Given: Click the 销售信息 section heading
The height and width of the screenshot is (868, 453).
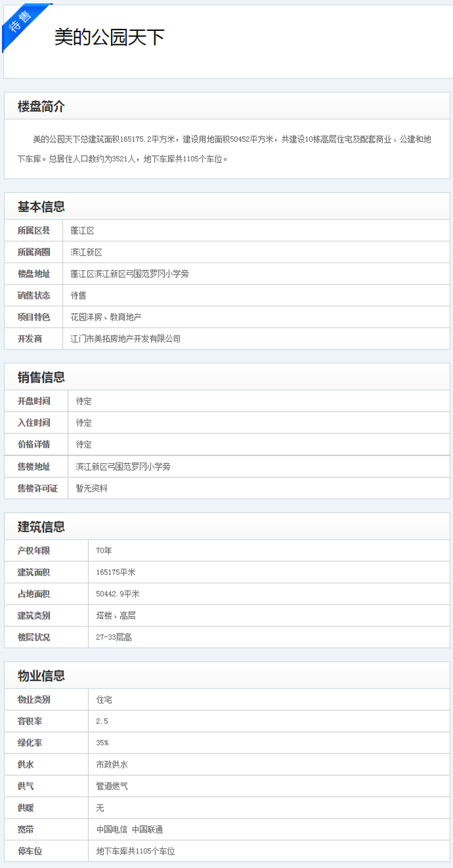Looking at the screenshot, I should click(x=41, y=377).
